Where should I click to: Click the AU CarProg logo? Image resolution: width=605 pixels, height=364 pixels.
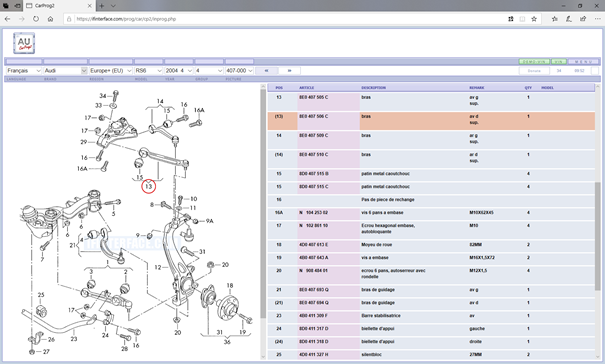pos(24,43)
